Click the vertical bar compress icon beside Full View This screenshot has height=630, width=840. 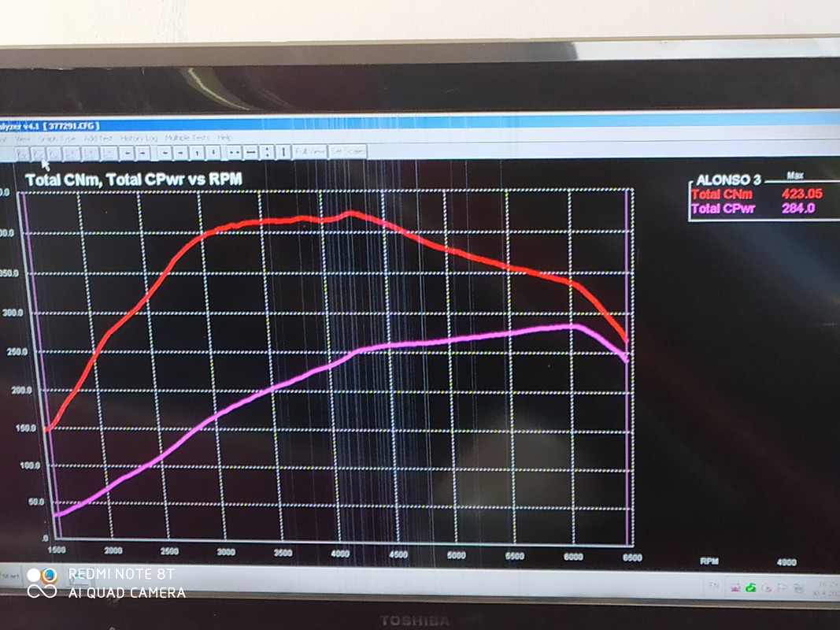click(x=283, y=152)
